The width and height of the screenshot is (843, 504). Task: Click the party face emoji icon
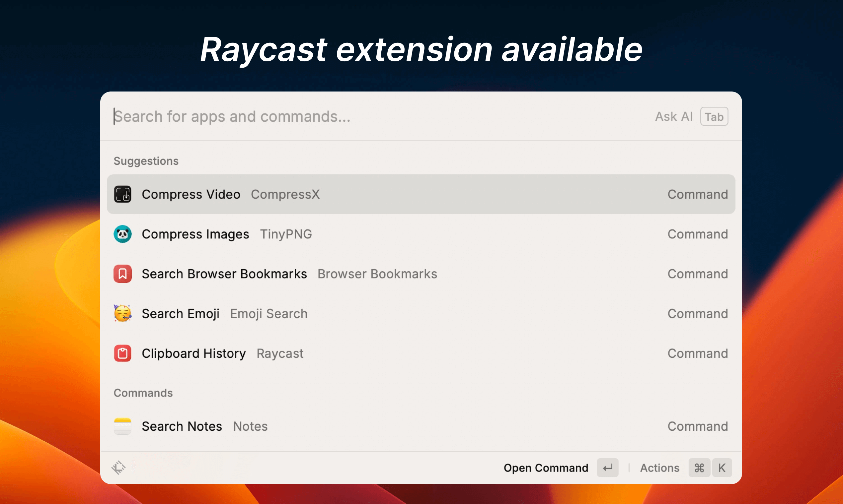point(122,313)
